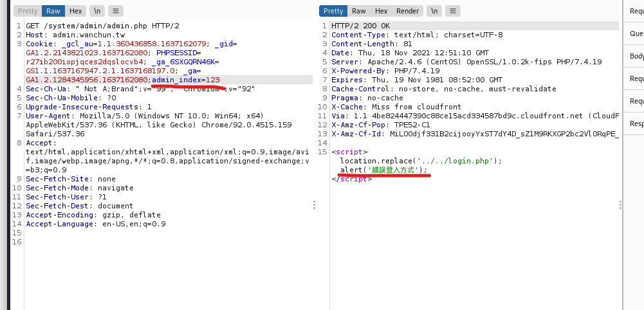Click the opening script tag in response

pyautogui.click(x=349, y=152)
